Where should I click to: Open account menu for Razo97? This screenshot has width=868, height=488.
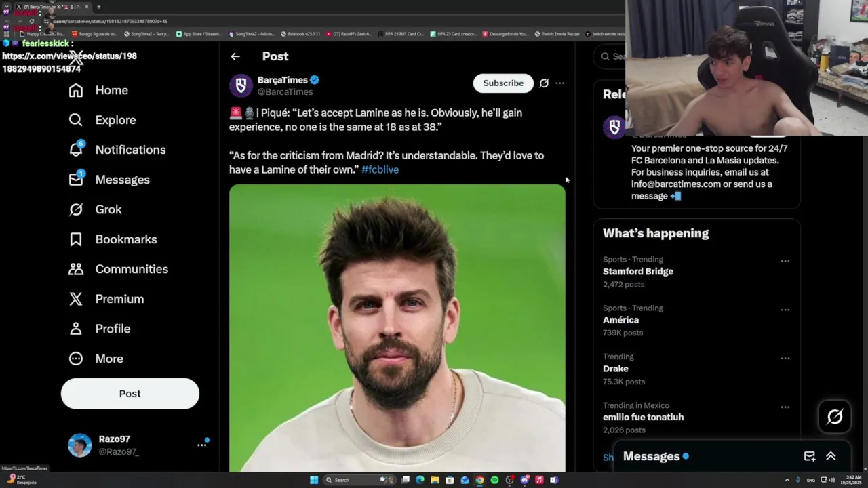(201, 445)
